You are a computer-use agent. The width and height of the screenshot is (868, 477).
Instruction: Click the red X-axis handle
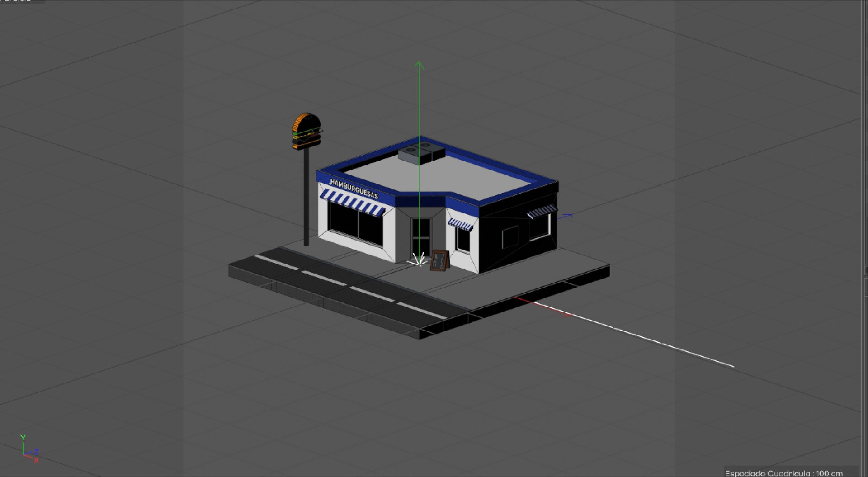pos(566,314)
